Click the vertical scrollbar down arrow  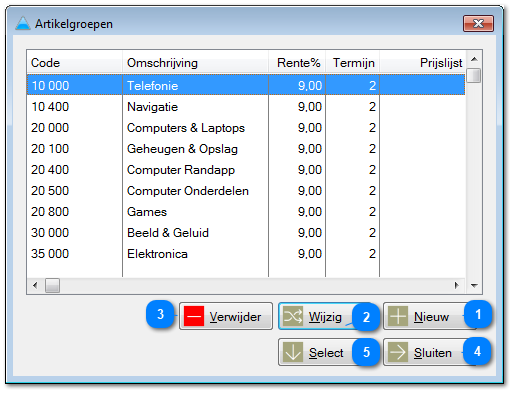coord(474,286)
